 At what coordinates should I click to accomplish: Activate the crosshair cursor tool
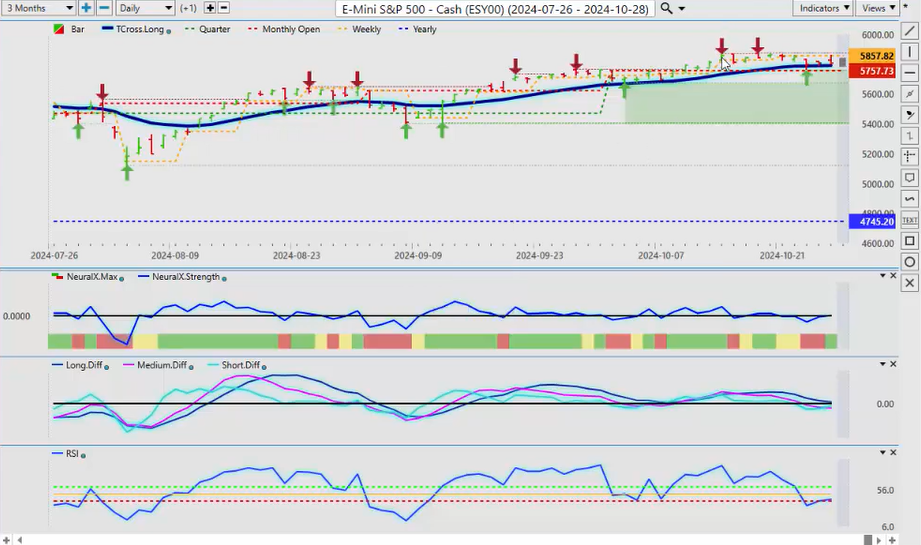tap(909, 157)
